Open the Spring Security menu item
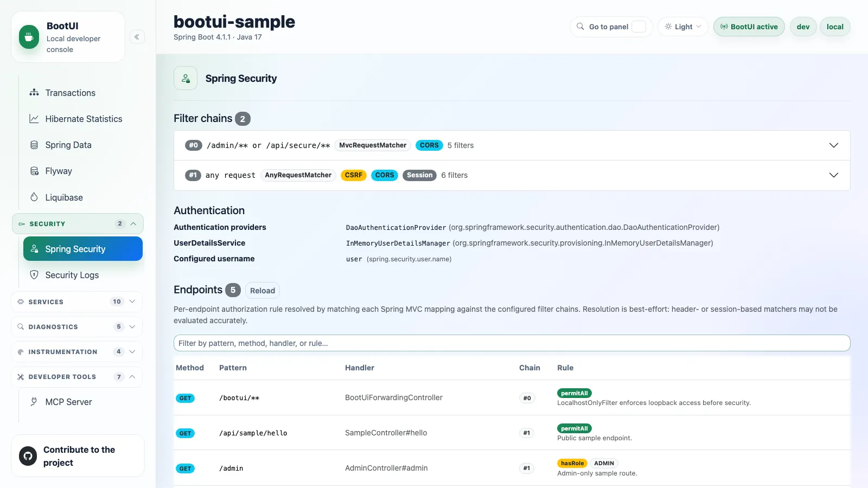Screen dimensions: 868x488 [x=83, y=249]
